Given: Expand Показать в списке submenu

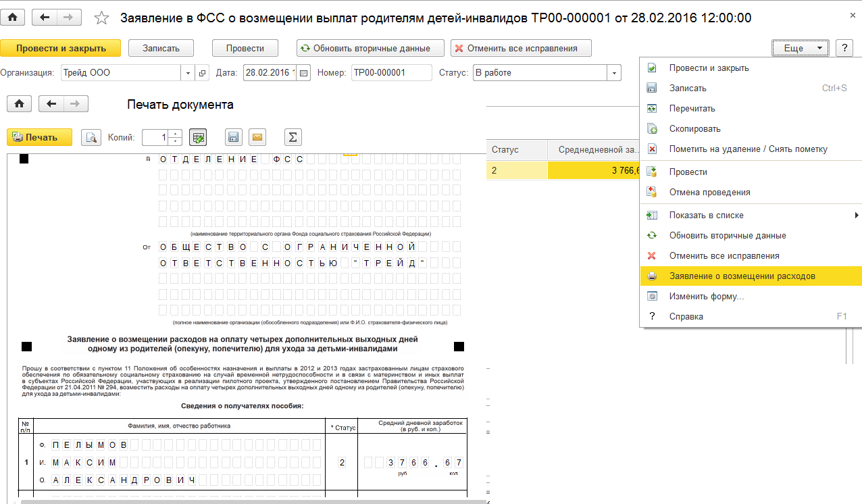Looking at the screenshot, I should click(751, 216).
